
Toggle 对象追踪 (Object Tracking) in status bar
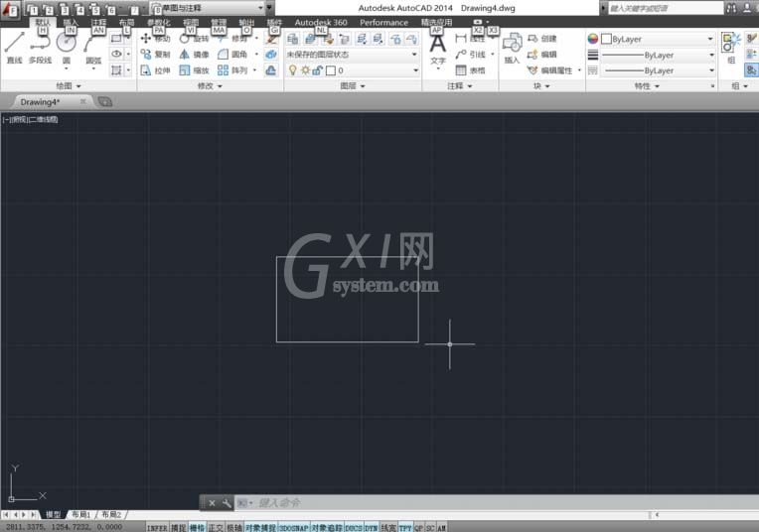327,527
